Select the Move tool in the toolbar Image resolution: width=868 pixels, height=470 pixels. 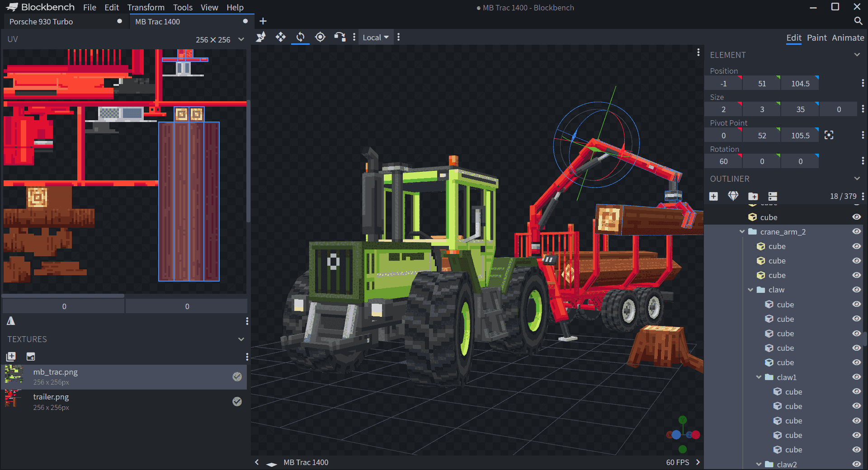tap(281, 37)
